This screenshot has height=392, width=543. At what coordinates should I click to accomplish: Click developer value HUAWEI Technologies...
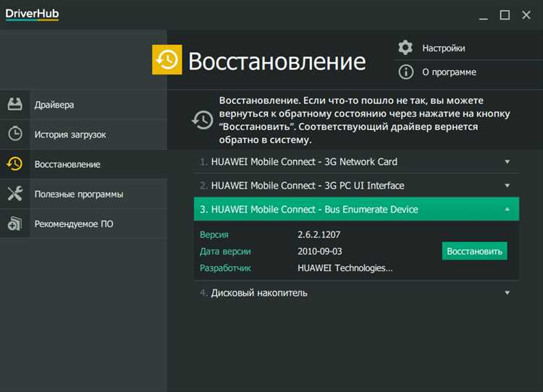coord(345,268)
